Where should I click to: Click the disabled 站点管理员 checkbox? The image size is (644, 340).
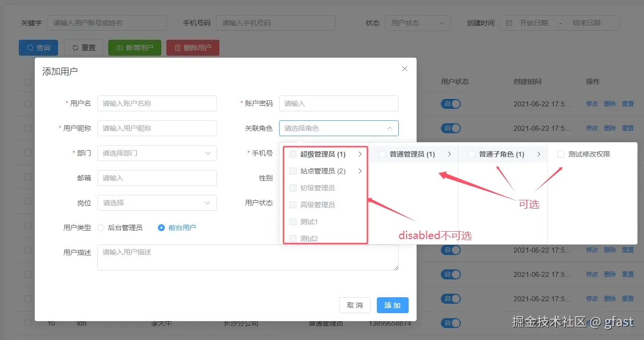(293, 171)
